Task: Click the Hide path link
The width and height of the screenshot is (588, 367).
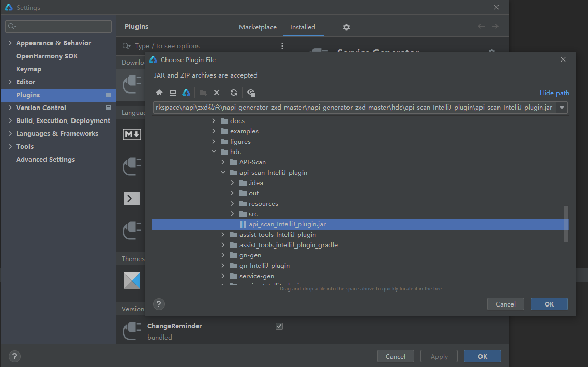Action: [x=554, y=93]
